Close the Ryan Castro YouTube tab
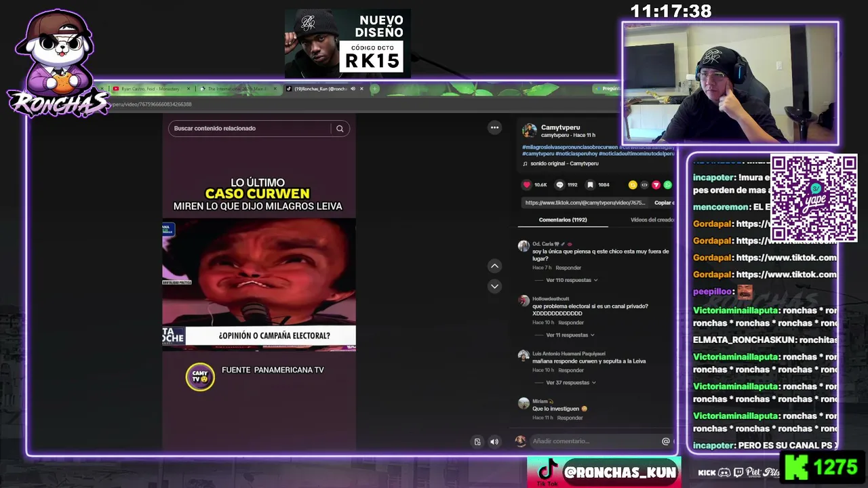The image size is (868, 488). coord(189,89)
